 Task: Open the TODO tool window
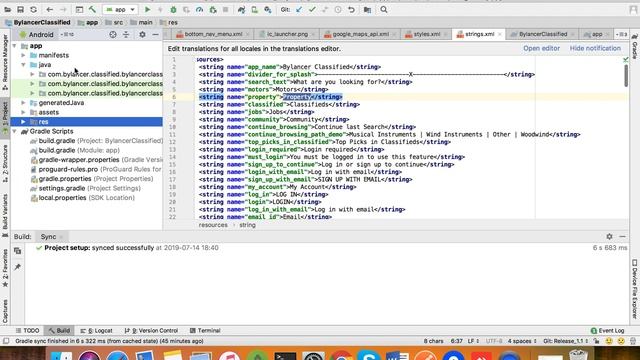[27, 331]
